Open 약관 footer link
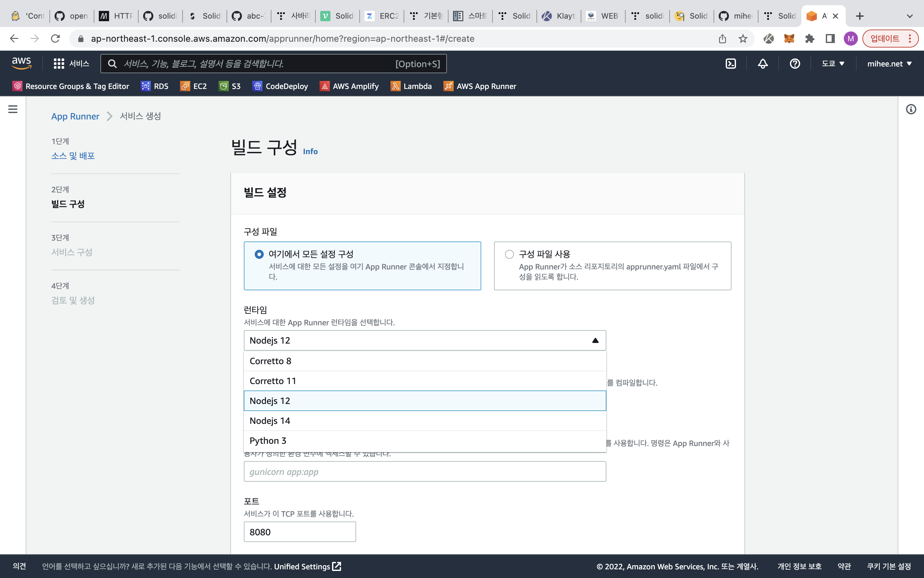This screenshot has height=578, width=924. tap(844, 566)
